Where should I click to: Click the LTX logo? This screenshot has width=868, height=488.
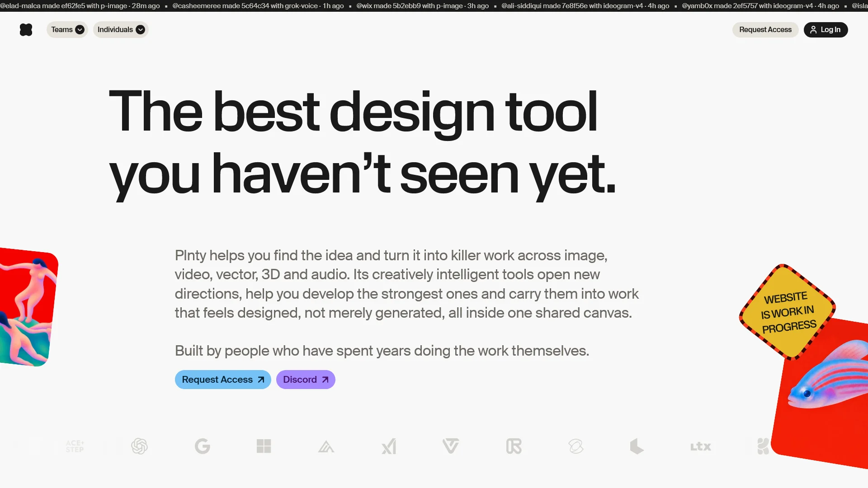(700, 447)
